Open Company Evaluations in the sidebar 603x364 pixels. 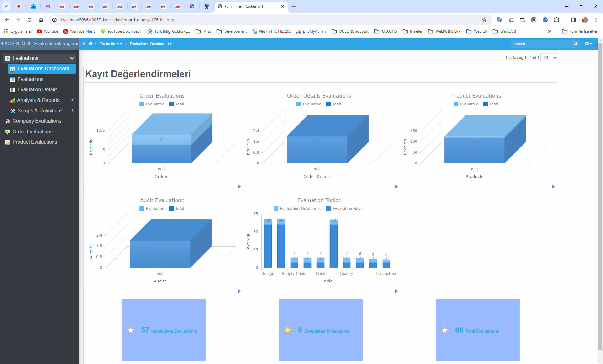pos(37,121)
